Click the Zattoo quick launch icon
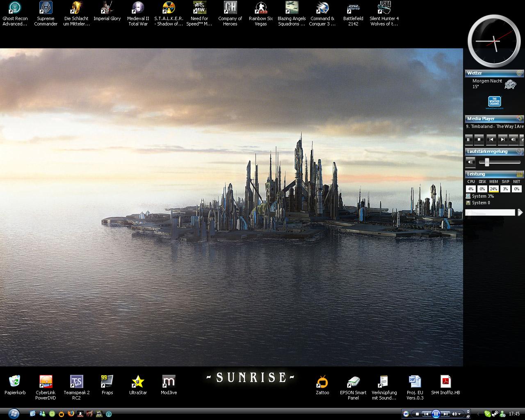This screenshot has width=525, height=420. pos(62,414)
